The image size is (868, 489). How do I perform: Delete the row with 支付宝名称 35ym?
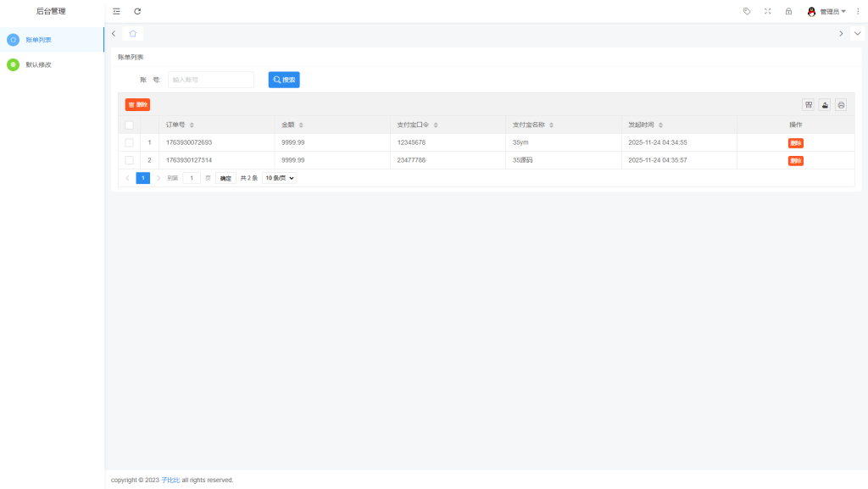tap(795, 142)
